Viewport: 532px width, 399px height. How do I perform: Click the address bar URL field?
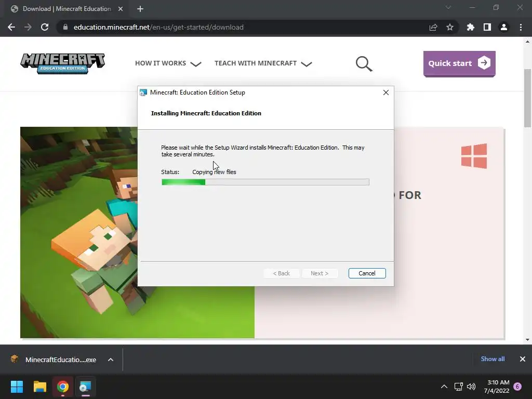(244, 27)
